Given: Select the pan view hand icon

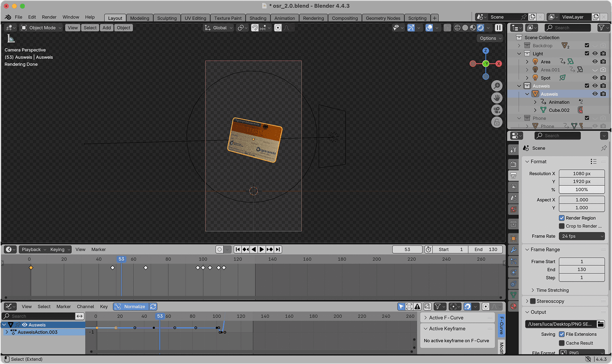Looking at the screenshot, I should coord(497,98).
